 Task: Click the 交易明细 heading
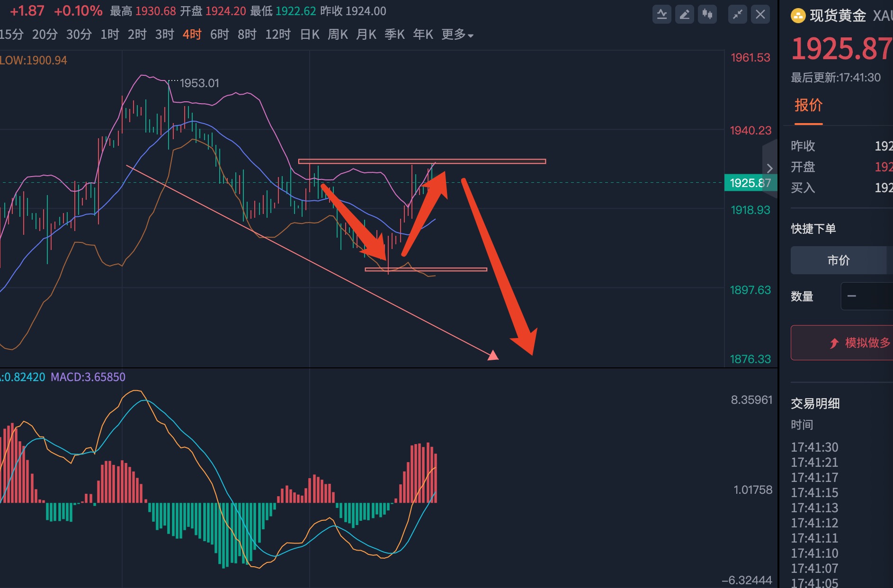point(815,403)
